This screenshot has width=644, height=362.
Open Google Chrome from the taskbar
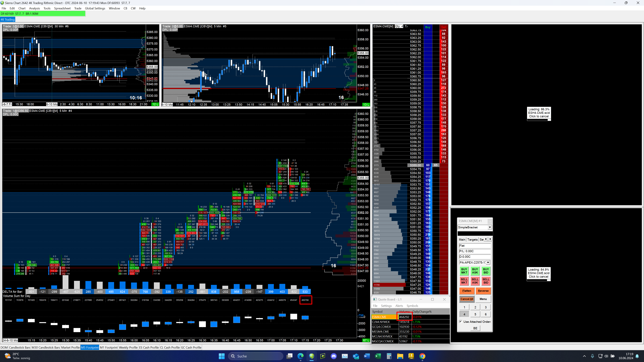(x=422, y=356)
